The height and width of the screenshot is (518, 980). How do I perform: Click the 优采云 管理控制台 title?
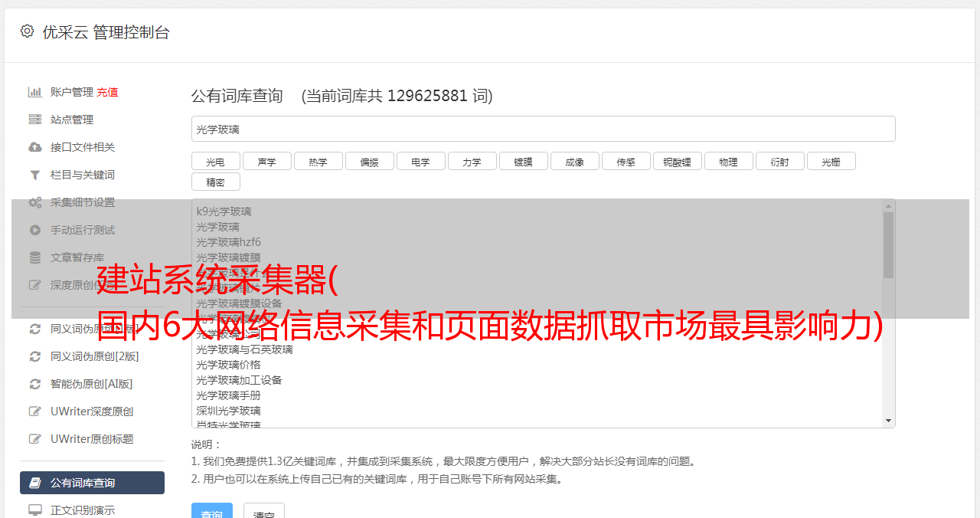tap(106, 32)
